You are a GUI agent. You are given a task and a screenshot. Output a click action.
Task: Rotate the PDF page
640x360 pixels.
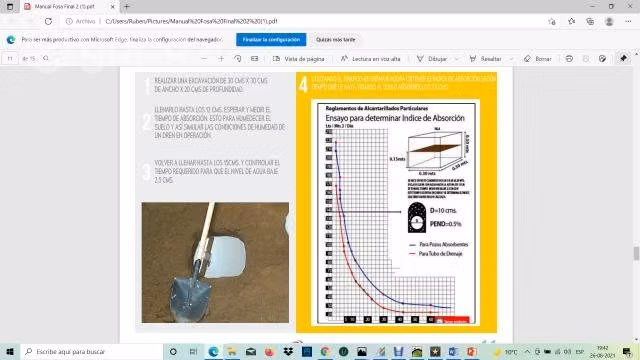click(x=238, y=59)
